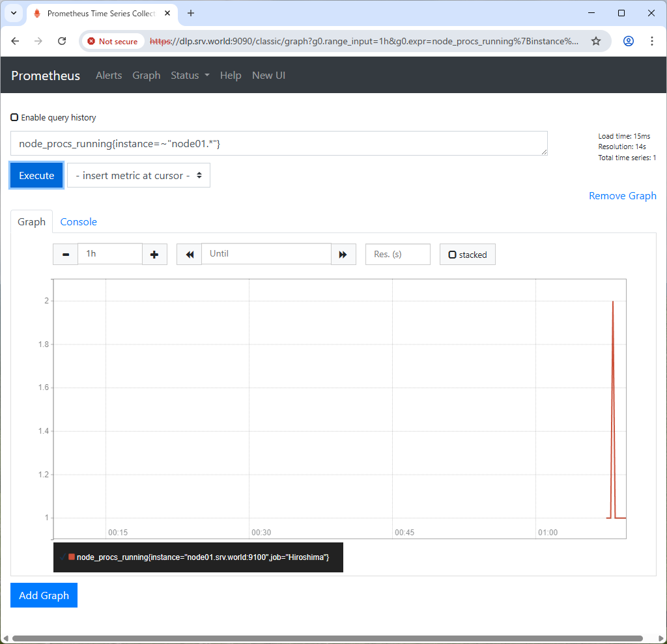The image size is (667, 644).
Task: Fast-forward the graph end time
Action: (343, 254)
